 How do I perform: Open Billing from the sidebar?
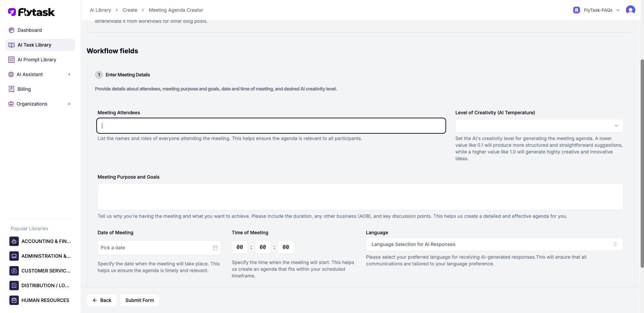[x=40, y=89]
